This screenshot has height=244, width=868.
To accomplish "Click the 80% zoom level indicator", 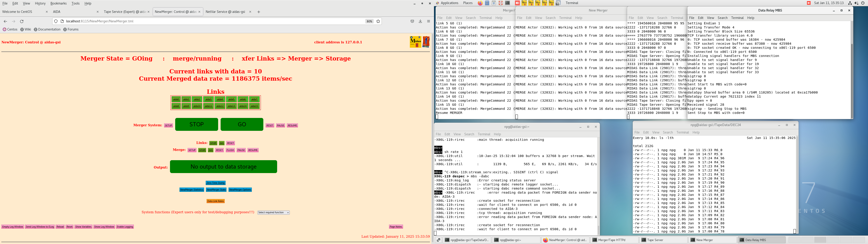I will pos(369,21).
